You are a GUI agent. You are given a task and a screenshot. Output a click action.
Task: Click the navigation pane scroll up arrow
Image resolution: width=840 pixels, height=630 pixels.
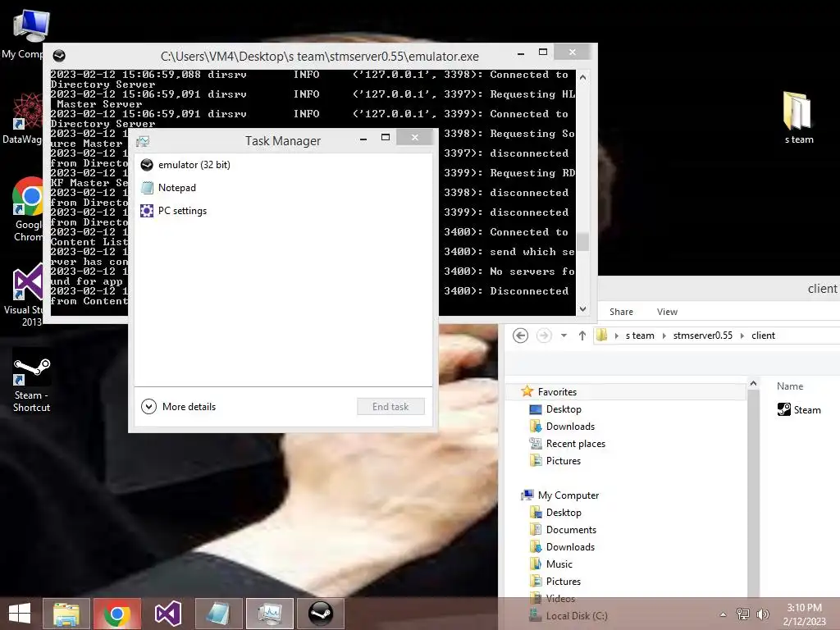(x=753, y=383)
